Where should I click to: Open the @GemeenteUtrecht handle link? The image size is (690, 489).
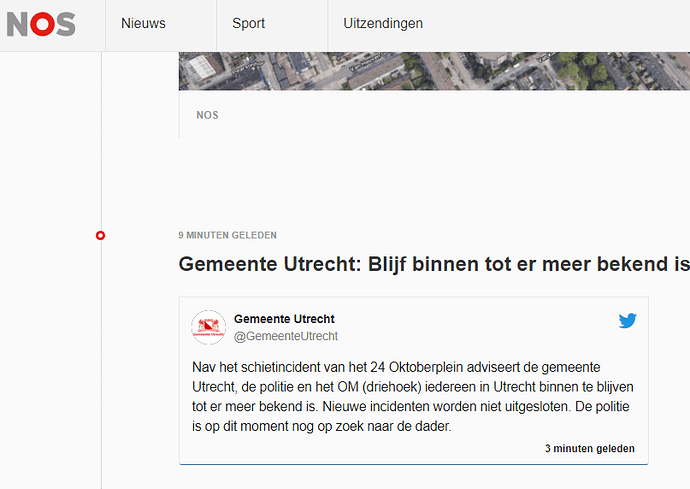pos(286,336)
